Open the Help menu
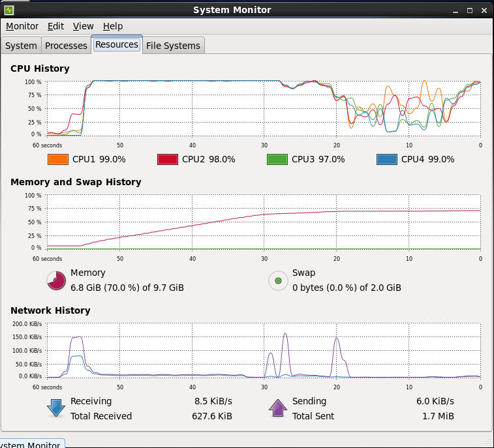 113,26
